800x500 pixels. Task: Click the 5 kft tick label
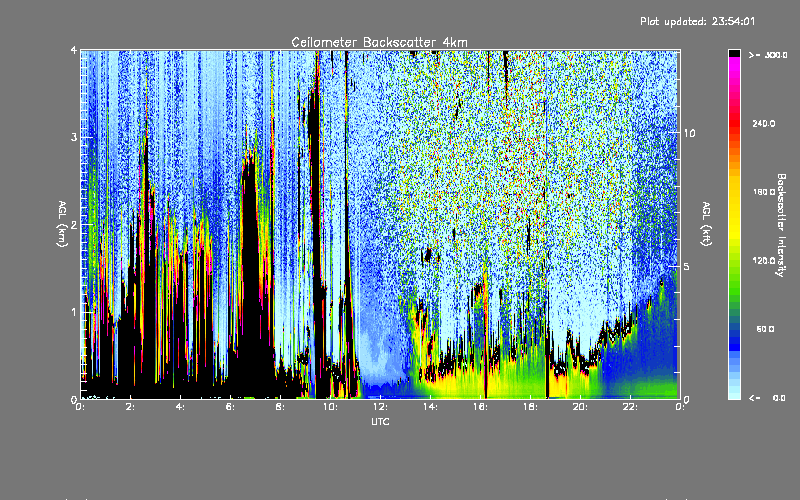(x=687, y=267)
